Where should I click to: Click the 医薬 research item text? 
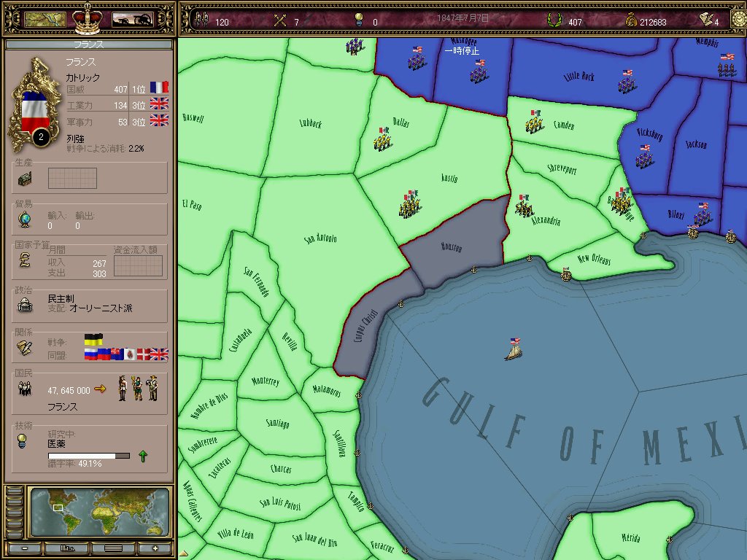tap(56, 443)
